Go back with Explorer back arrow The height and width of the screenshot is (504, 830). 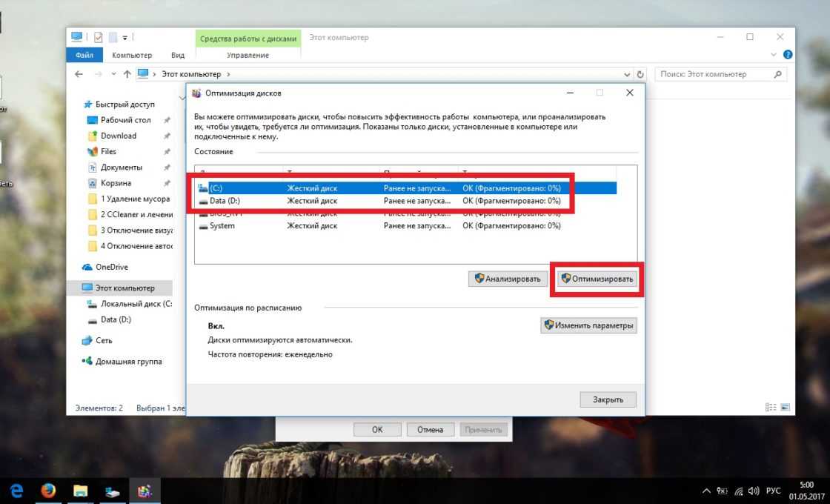pyautogui.click(x=79, y=74)
